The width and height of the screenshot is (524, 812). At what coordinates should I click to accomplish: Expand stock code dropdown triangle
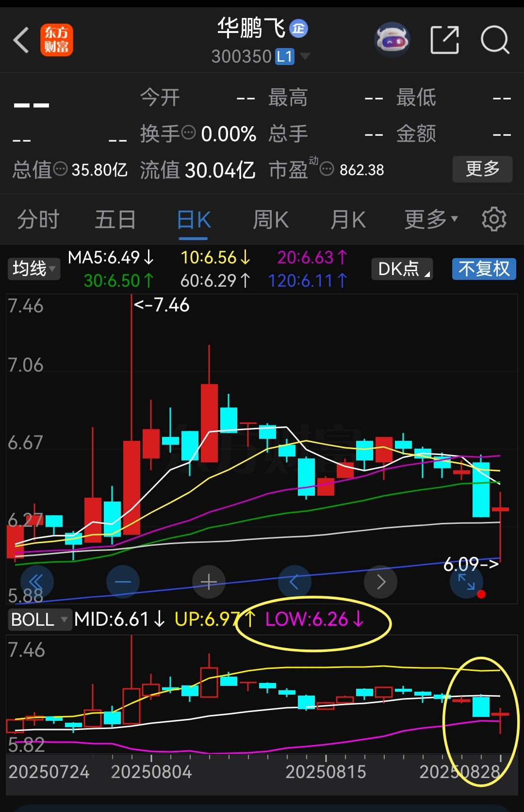pyautogui.click(x=305, y=56)
